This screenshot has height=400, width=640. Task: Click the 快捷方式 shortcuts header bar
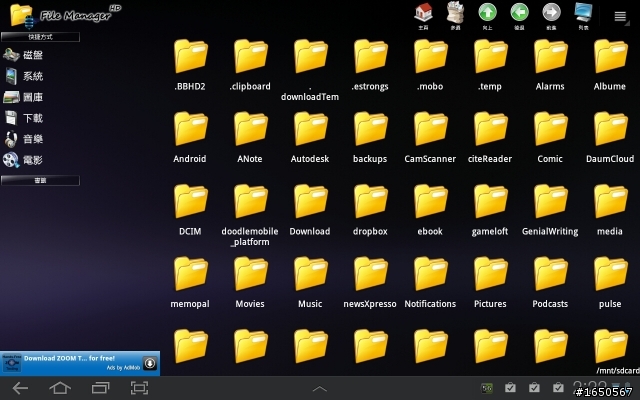click(40, 37)
